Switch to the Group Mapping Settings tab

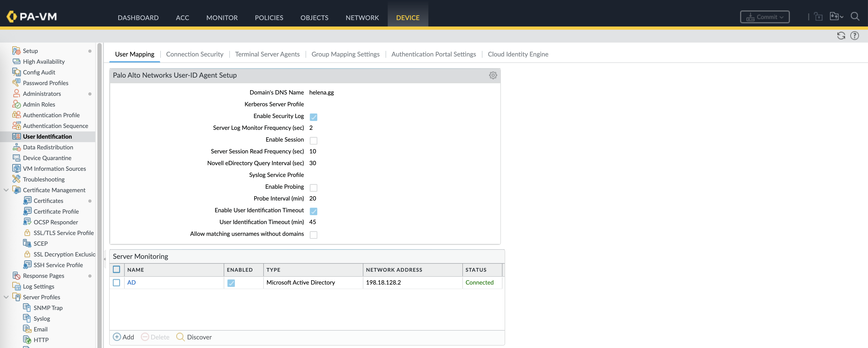345,54
